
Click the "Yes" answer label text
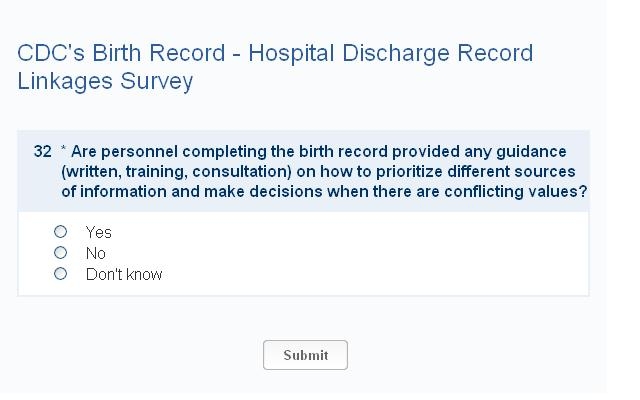point(99,233)
